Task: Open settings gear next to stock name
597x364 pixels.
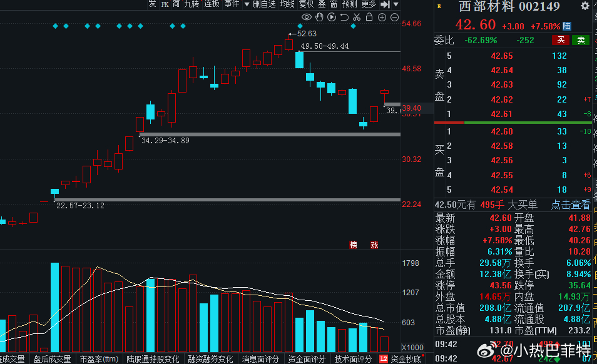Action: pos(585,6)
